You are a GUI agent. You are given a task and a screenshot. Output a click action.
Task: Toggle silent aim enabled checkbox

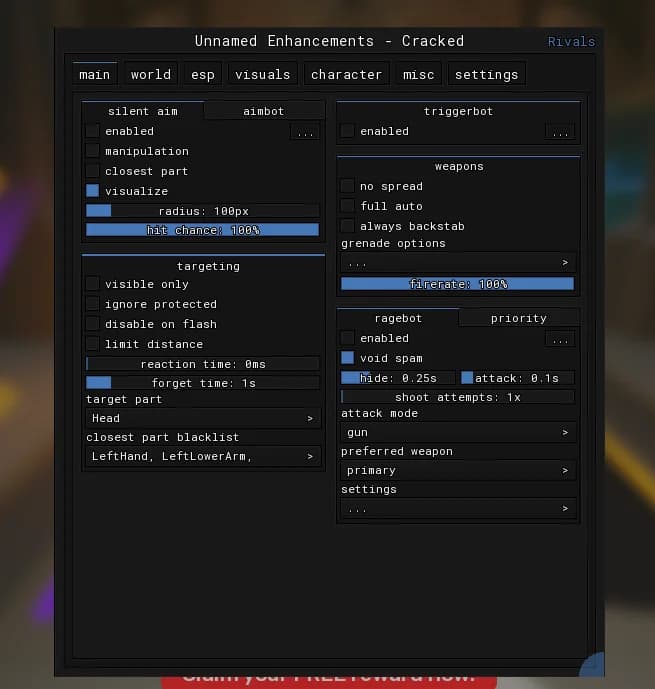[x=93, y=131]
